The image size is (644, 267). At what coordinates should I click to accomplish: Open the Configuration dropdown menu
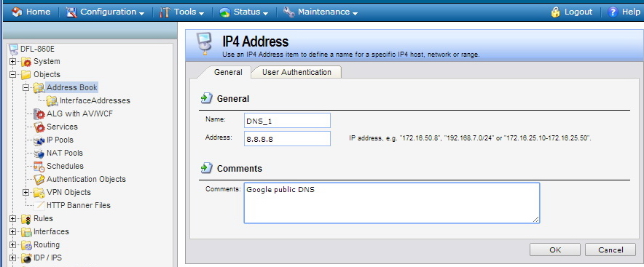click(105, 12)
